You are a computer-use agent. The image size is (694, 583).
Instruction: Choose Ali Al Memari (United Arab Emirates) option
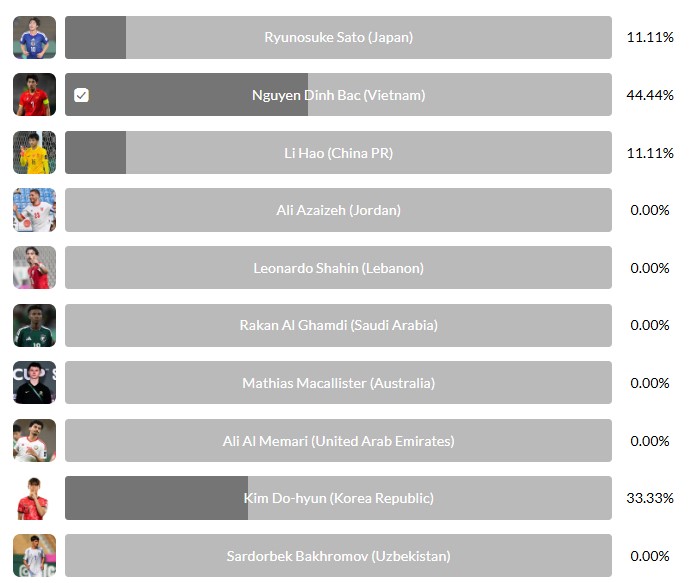pos(338,441)
